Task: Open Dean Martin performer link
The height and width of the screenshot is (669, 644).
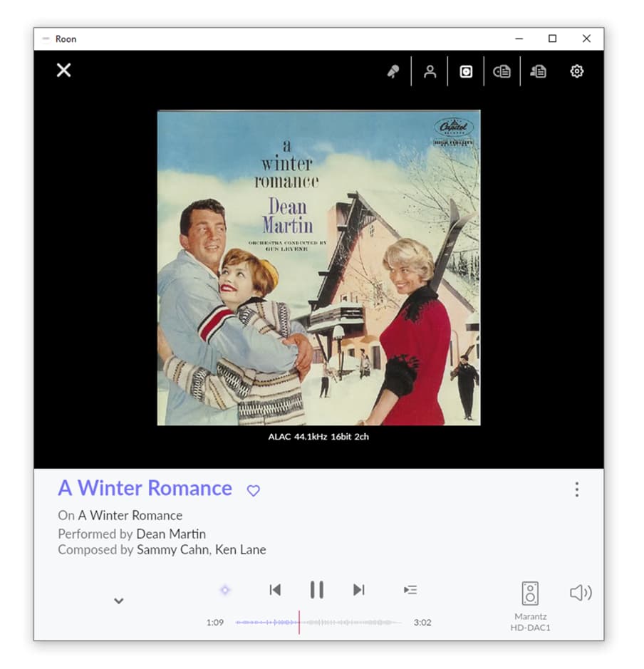Action: (171, 534)
